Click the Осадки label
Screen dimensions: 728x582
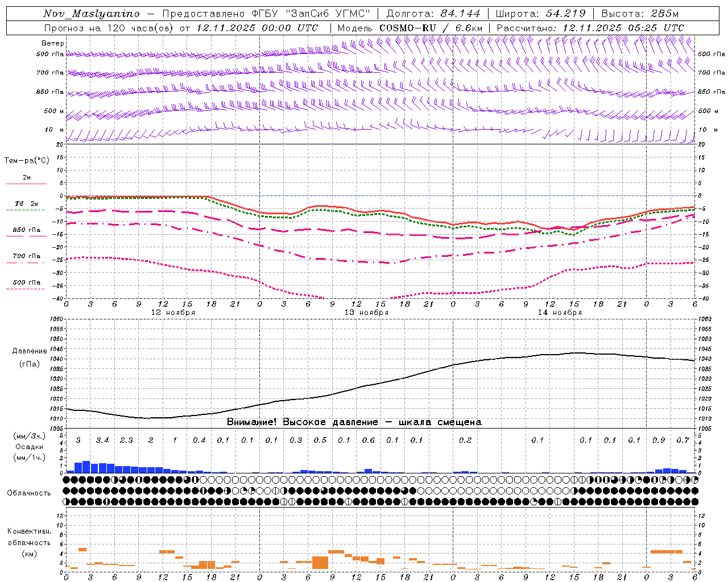pyautogui.click(x=29, y=447)
